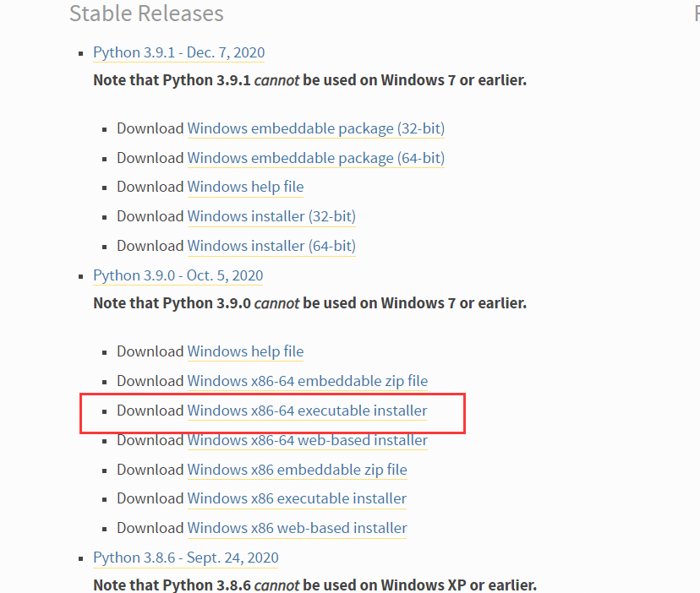Image resolution: width=700 pixels, height=593 pixels.
Task: Download Windows x86 web-based installer
Action: point(298,528)
